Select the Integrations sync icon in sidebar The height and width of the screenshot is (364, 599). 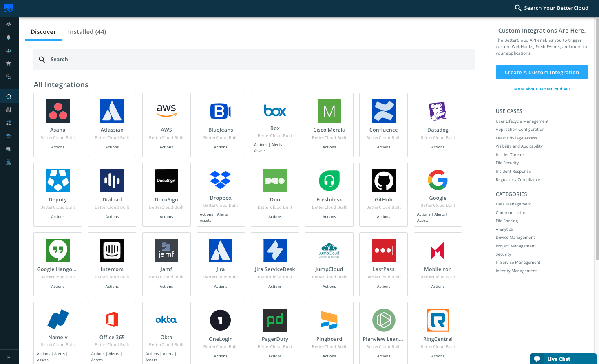point(9,96)
